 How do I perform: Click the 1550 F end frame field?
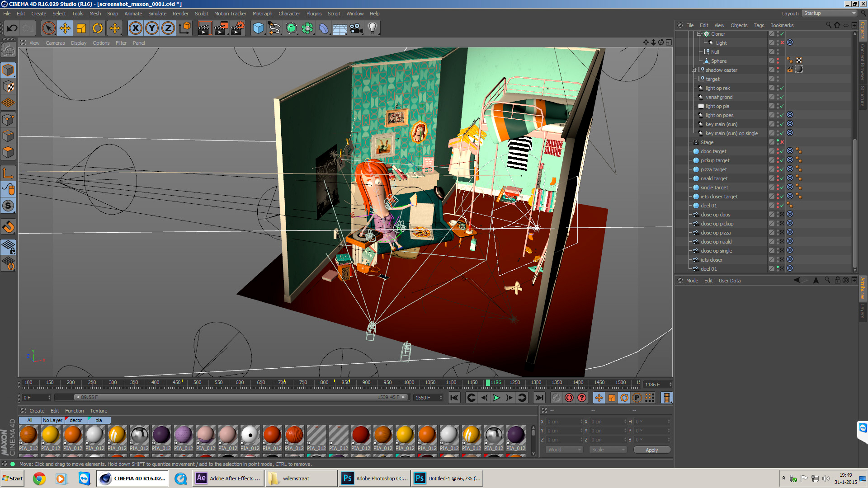coord(428,398)
